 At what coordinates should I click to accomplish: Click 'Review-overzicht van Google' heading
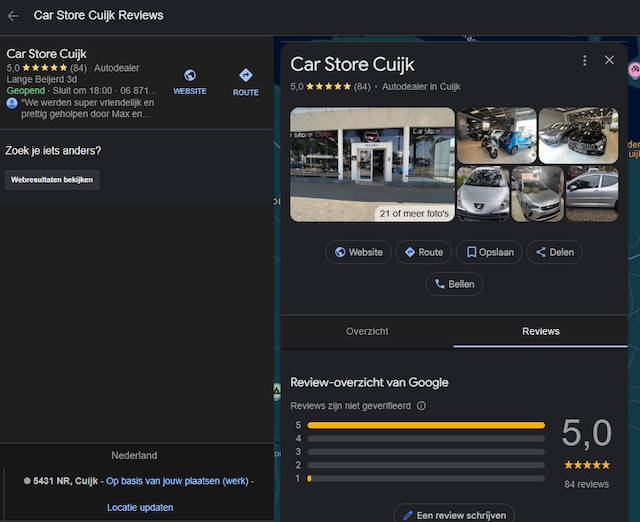click(x=369, y=382)
